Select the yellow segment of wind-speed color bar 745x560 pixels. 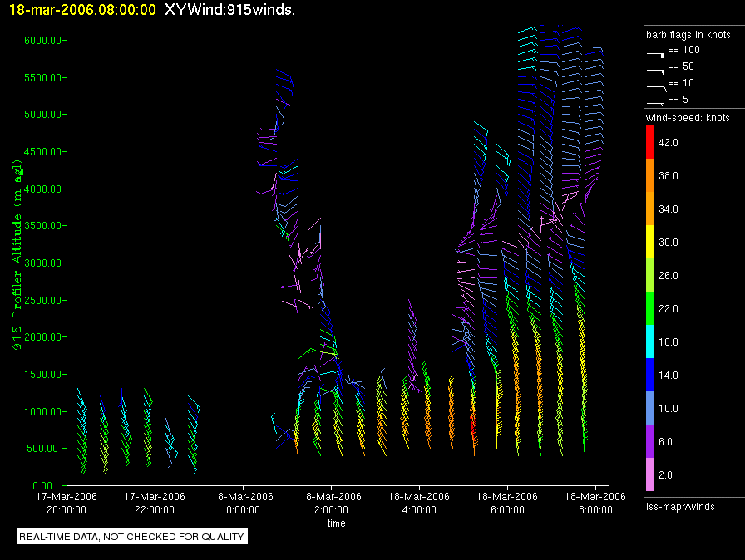pyautogui.click(x=650, y=243)
